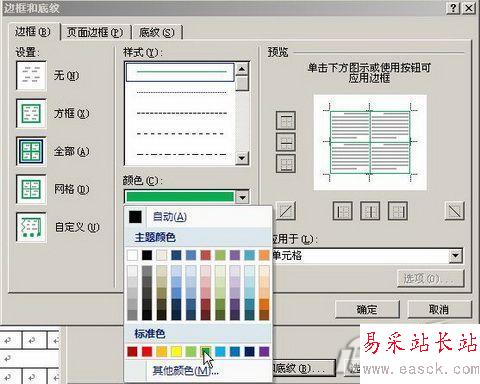This screenshot has width=480, height=384.
Task: Select the None (无) border setting icon
Action: tap(31, 75)
